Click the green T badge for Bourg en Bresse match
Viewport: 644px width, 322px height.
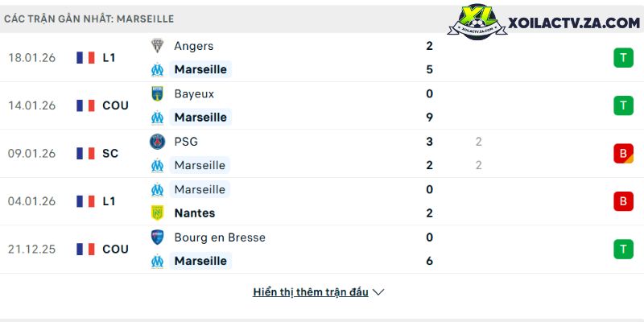coord(623,250)
